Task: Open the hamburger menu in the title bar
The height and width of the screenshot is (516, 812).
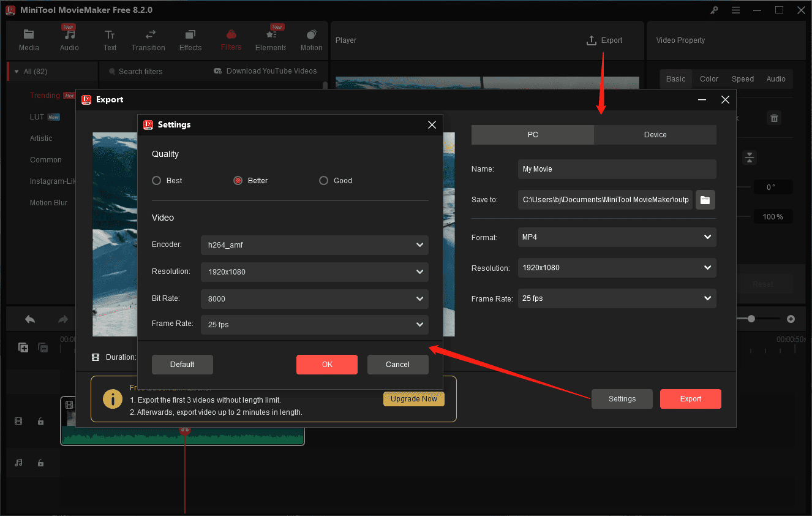Action: pos(735,10)
